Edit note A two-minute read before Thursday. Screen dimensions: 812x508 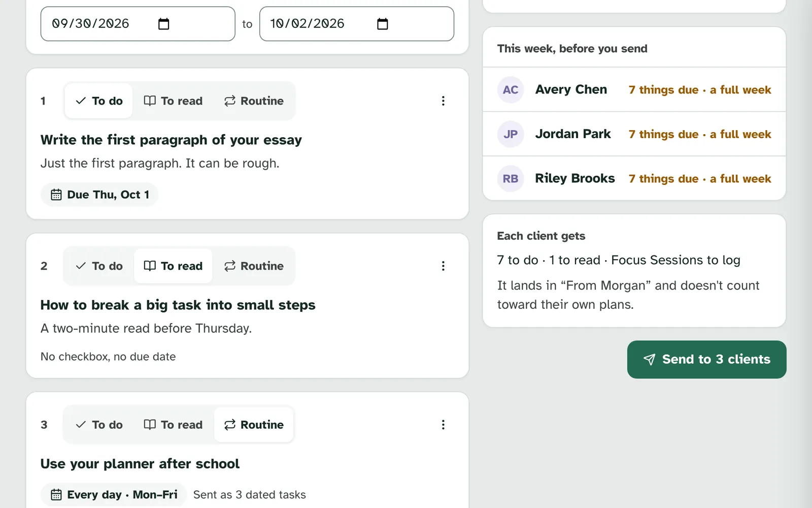(146, 329)
